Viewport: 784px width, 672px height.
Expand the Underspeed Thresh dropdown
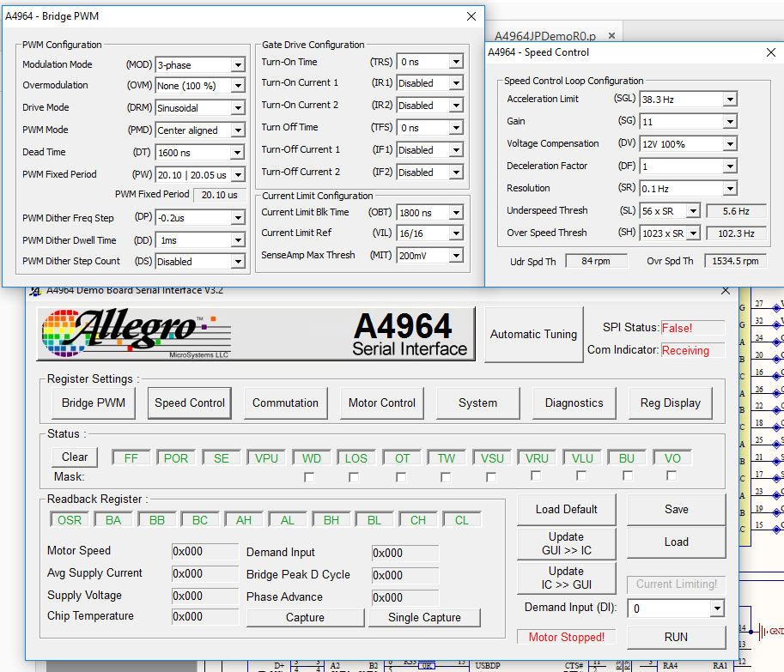[693, 211]
